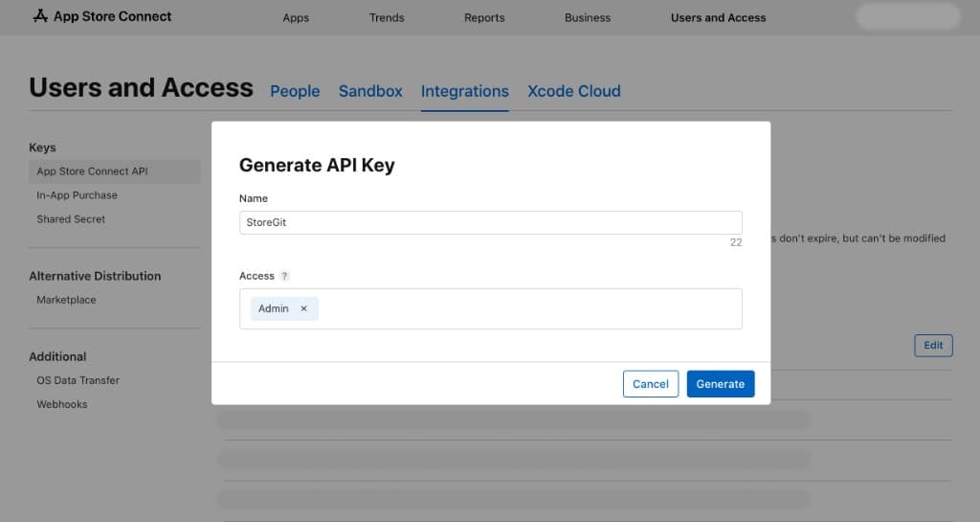This screenshot has width=980, height=522.
Task: Open Users and Access in top navigation
Action: point(718,17)
